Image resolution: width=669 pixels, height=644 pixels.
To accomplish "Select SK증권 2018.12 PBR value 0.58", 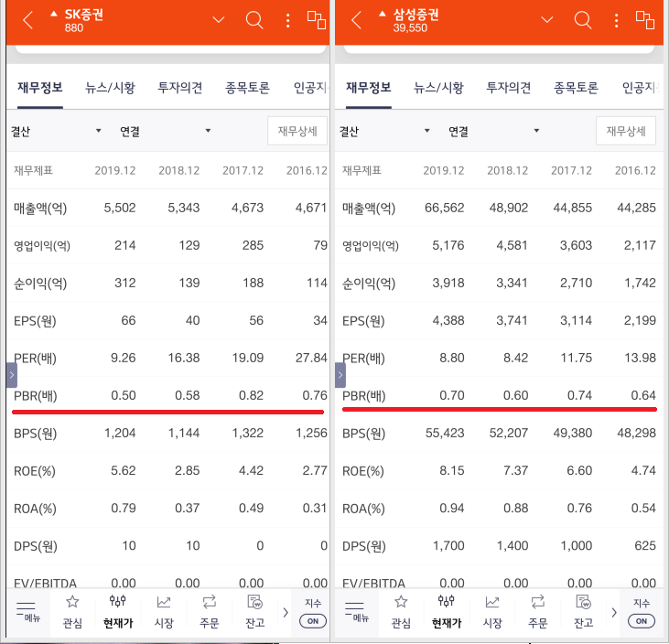I will [188, 395].
